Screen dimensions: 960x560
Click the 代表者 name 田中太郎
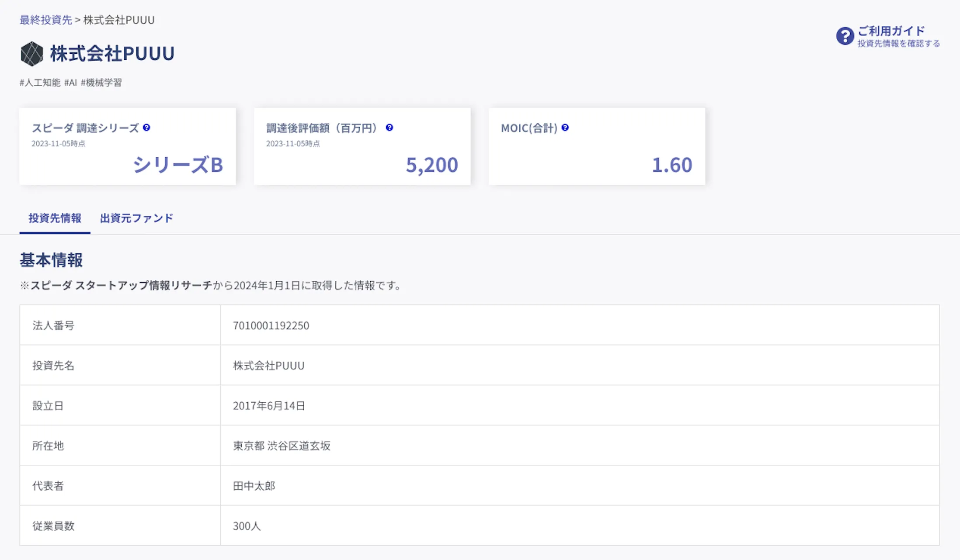tap(254, 486)
